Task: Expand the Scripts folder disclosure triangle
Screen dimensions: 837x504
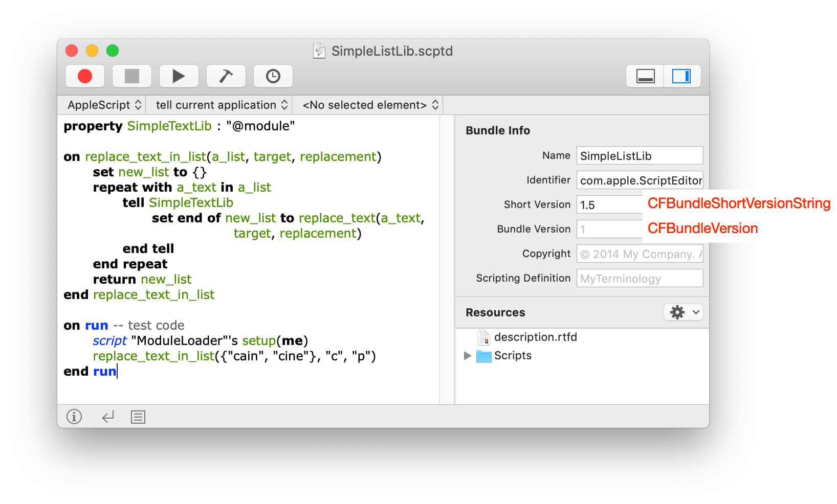Action: pyautogui.click(x=467, y=356)
